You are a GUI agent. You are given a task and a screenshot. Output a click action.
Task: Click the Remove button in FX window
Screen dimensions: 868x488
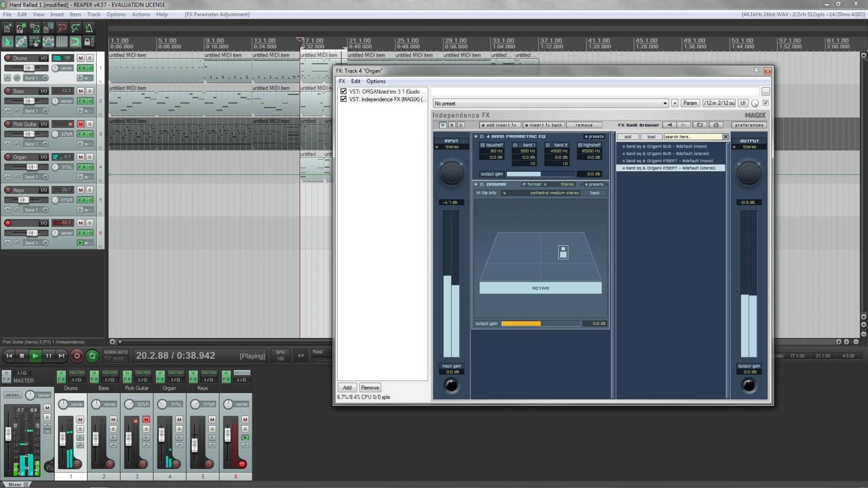(370, 388)
